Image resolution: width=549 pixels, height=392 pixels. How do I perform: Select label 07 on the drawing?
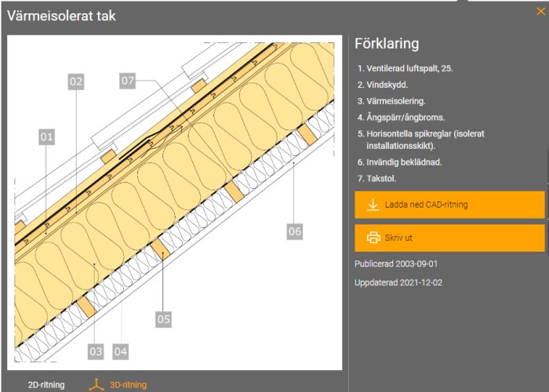pos(127,81)
